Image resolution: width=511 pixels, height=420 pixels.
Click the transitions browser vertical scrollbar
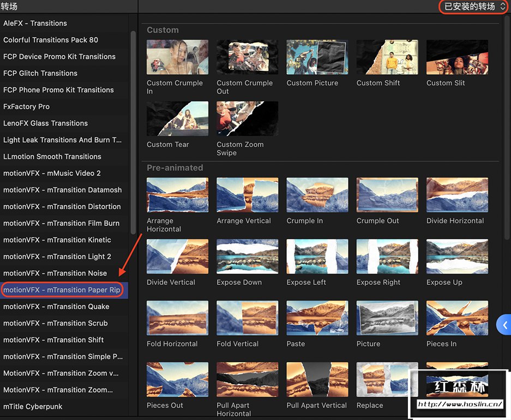tap(507, 127)
